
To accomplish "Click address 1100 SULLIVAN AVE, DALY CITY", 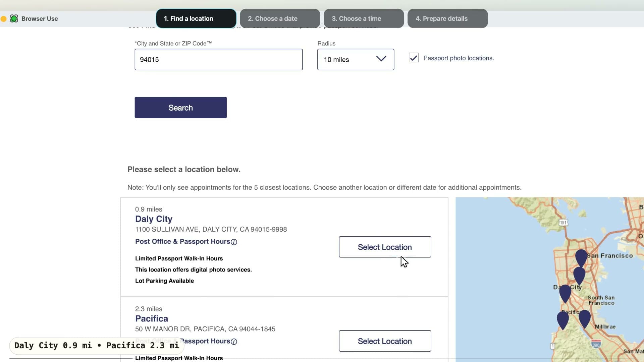I will (211, 229).
